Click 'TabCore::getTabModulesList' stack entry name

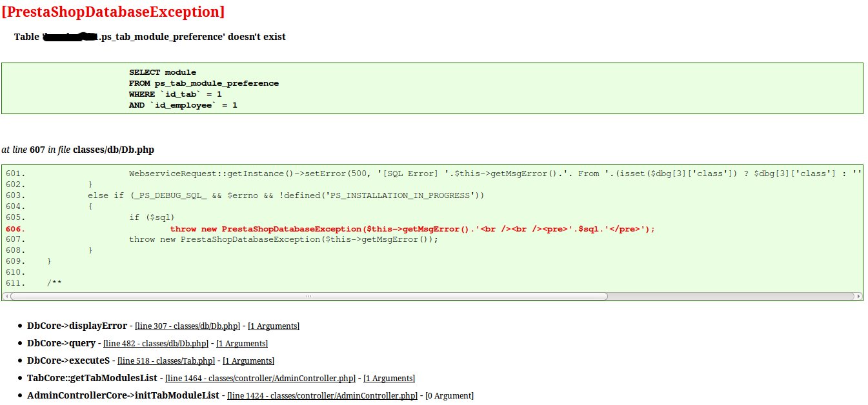92,378
